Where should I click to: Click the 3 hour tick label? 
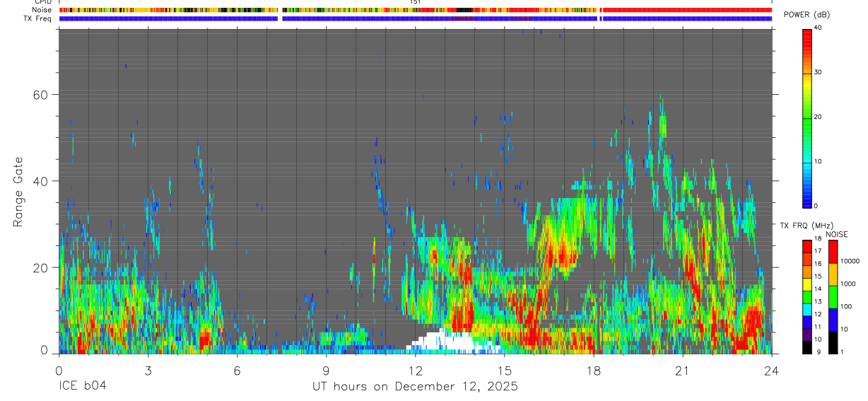click(148, 370)
